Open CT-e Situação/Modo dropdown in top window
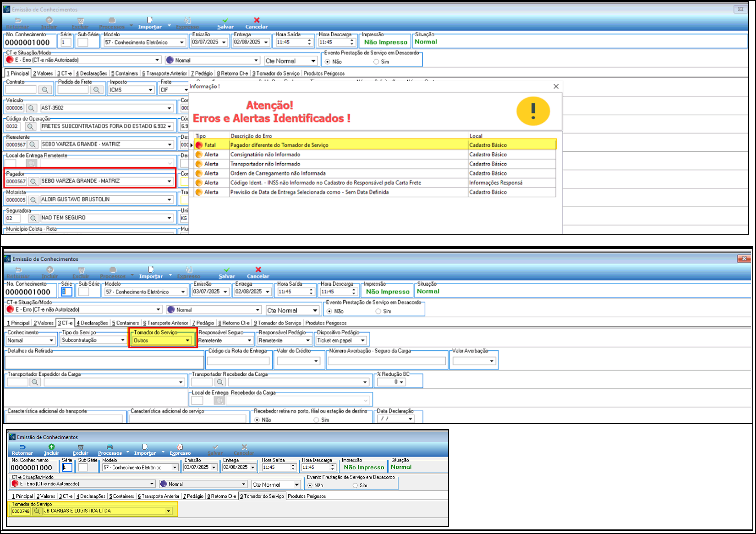Screen dimensions: 756x534 coord(157,60)
